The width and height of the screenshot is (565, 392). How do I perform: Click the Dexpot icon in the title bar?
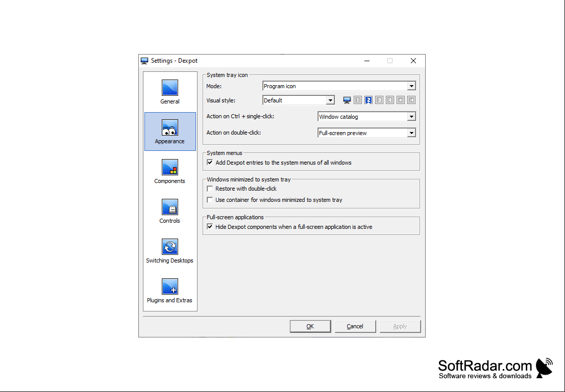(x=144, y=61)
